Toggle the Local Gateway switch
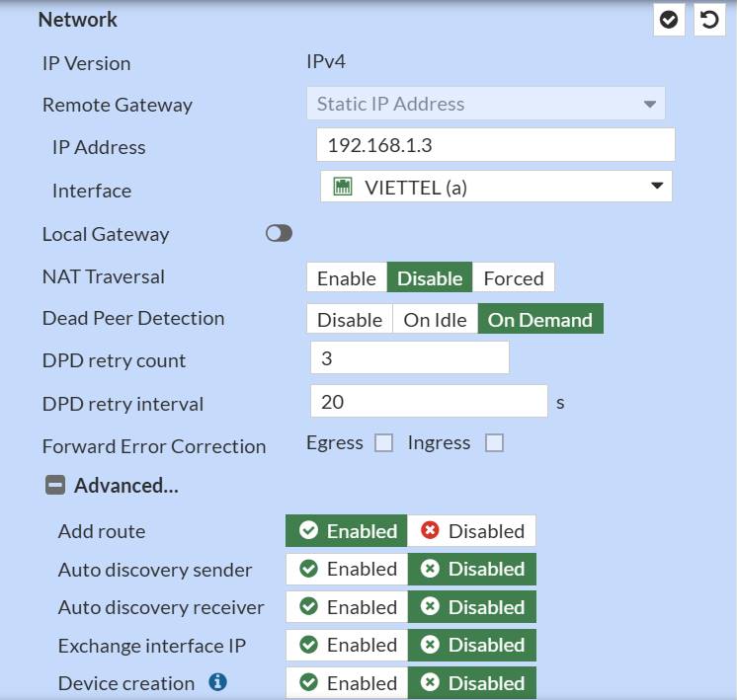The height and width of the screenshot is (700, 737). [279, 234]
